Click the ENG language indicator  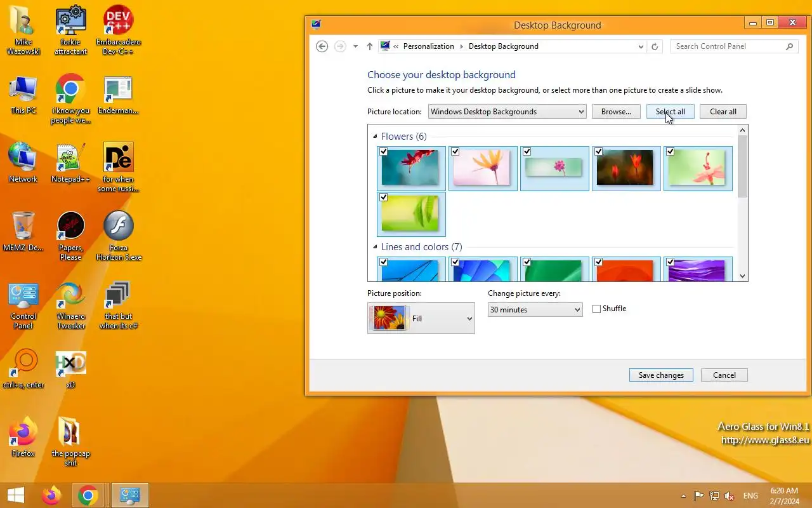click(750, 496)
